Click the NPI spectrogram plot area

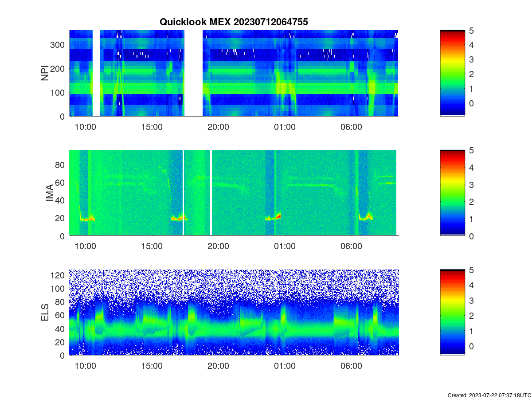234,73
